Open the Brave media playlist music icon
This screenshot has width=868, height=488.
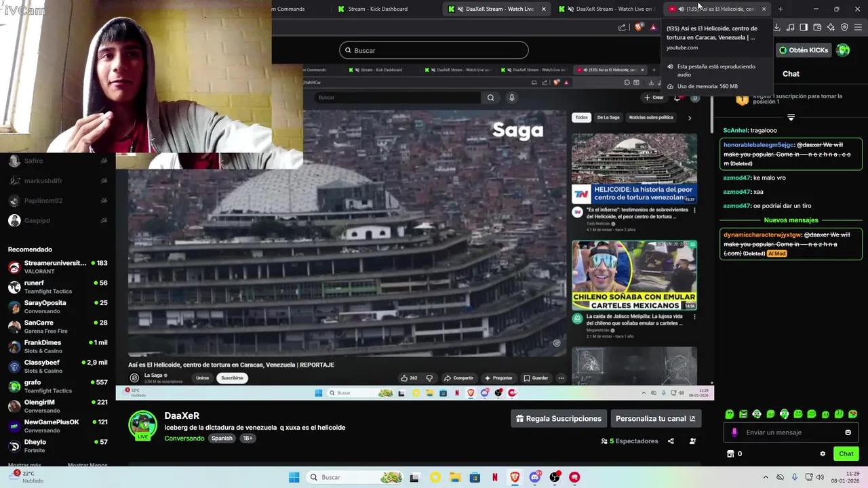point(791,27)
